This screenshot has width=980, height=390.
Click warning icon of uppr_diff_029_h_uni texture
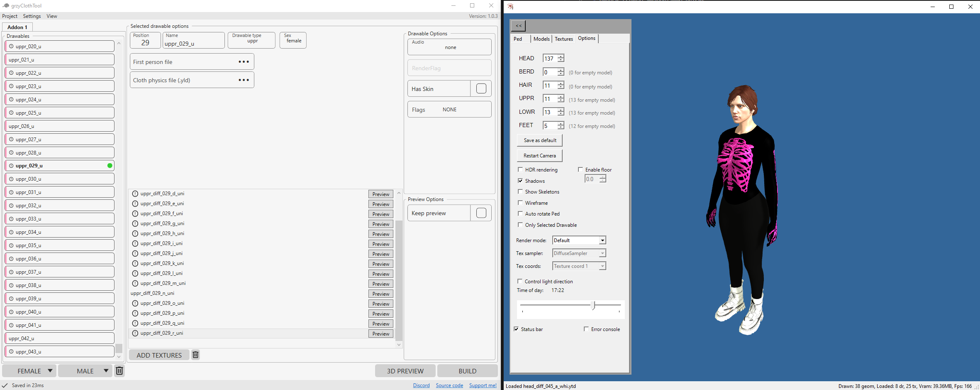135,233
